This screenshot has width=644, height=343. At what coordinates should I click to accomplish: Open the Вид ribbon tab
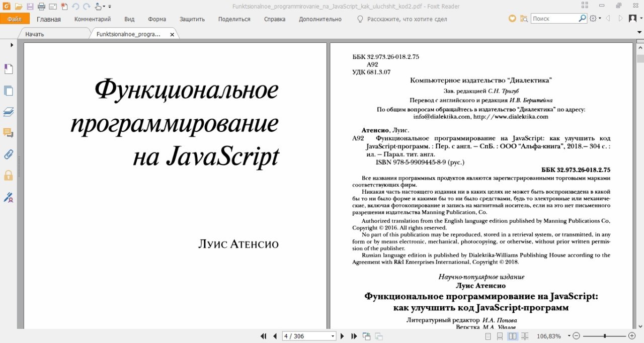[129, 19]
